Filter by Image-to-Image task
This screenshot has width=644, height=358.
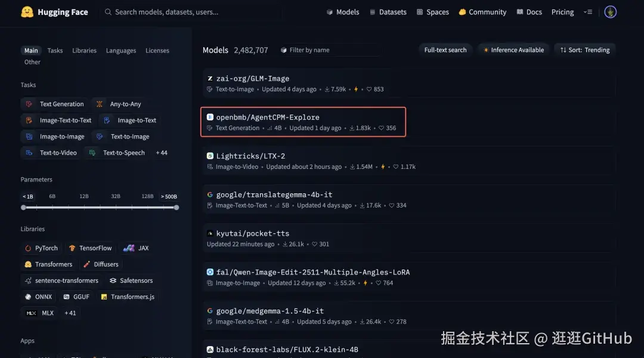pyautogui.click(x=55, y=137)
